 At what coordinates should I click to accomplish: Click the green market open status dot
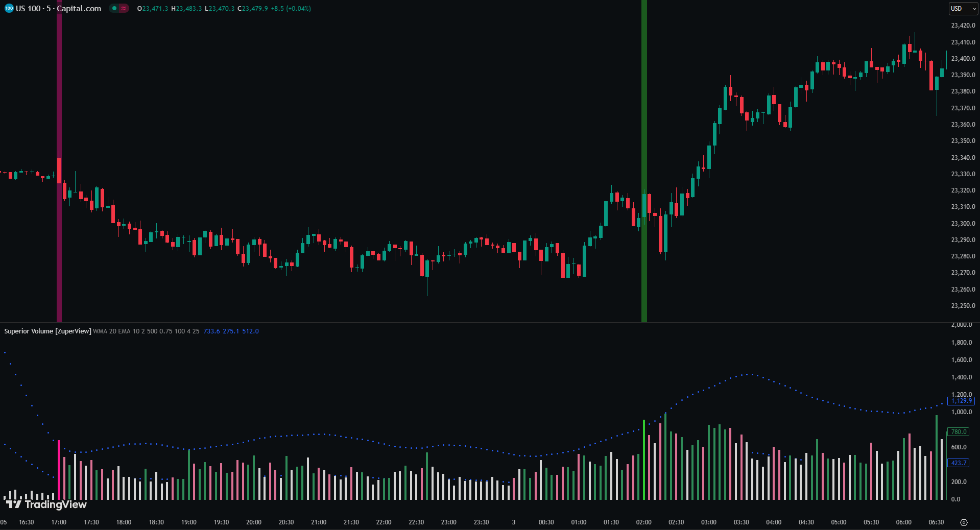click(x=114, y=8)
